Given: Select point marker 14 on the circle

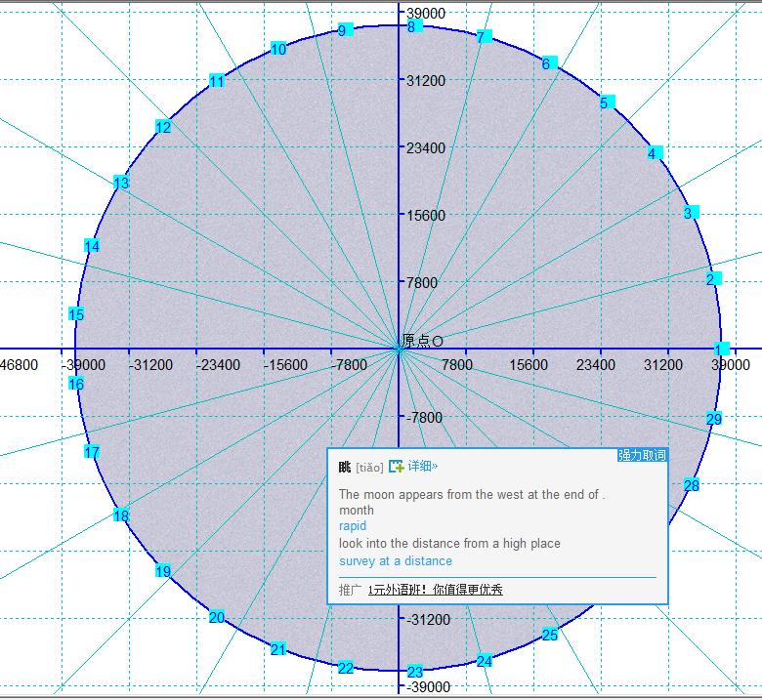Looking at the screenshot, I should (92, 246).
